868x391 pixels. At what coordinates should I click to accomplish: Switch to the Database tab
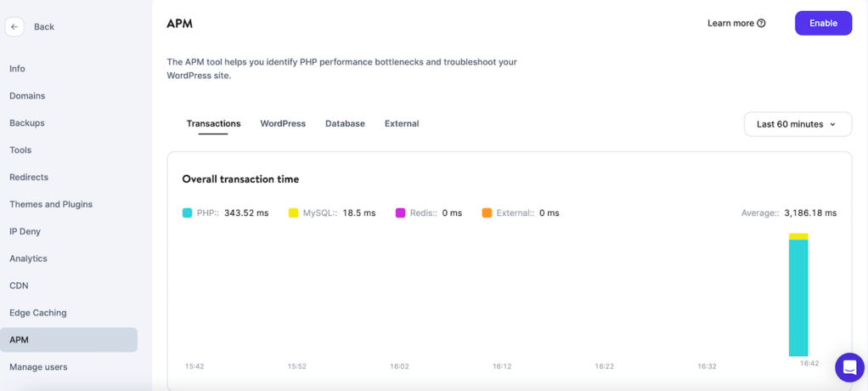(345, 123)
